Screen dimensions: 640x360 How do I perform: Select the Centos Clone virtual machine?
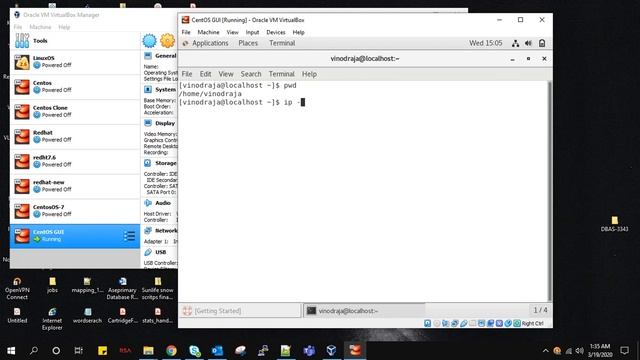tap(75, 112)
